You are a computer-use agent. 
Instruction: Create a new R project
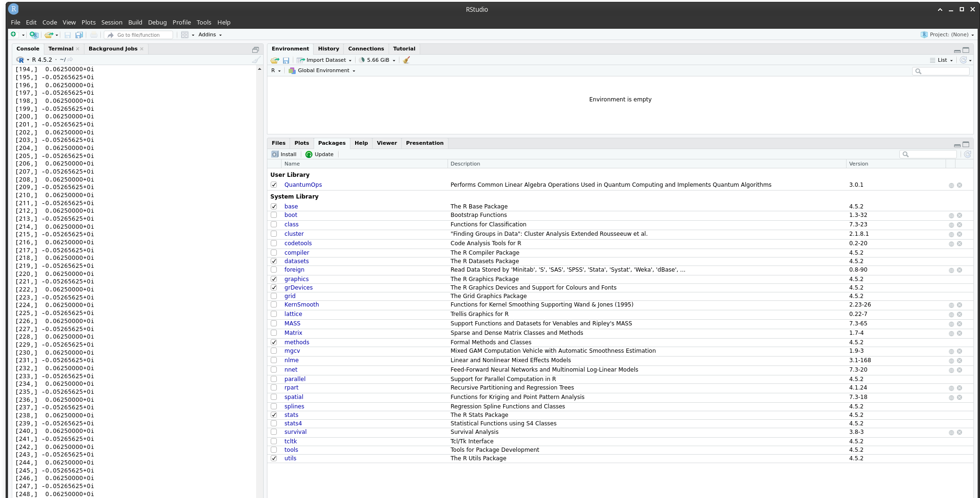(33, 34)
